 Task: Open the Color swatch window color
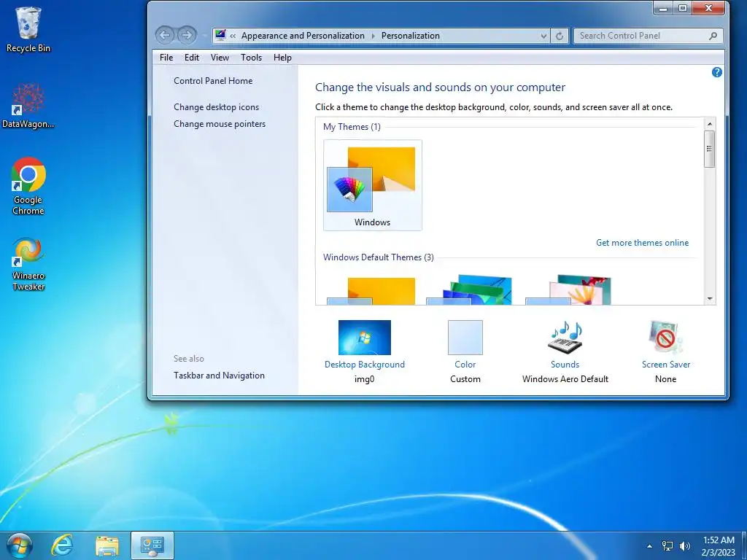(465, 337)
